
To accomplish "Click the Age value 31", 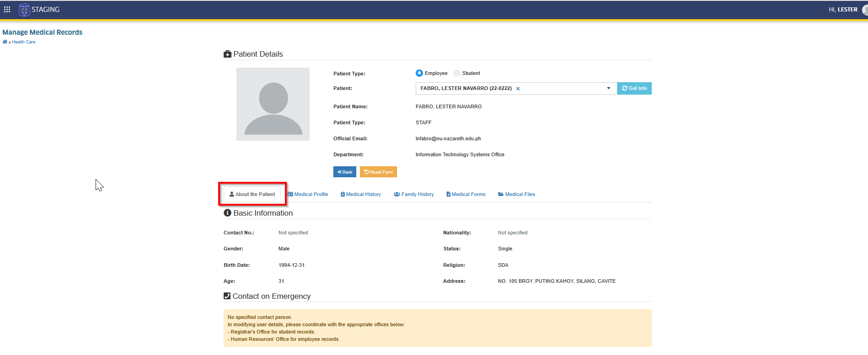I will pyautogui.click(x=281, y=281).
